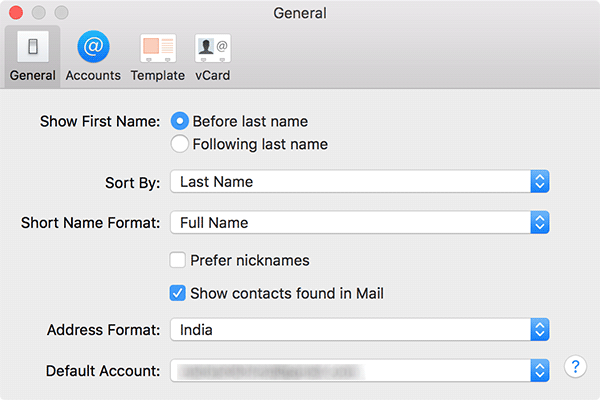Image resolution: width=600 pixels, height=400 pixels.
Task: Click the help question mark button
Action: [575, 367]
